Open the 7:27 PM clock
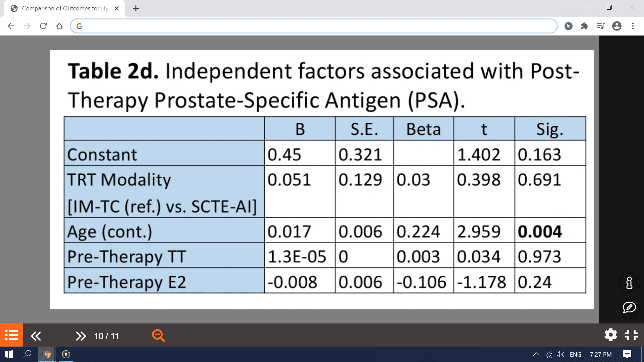The image size is (644, 362). pyautogui.click(x=600, y=354)
